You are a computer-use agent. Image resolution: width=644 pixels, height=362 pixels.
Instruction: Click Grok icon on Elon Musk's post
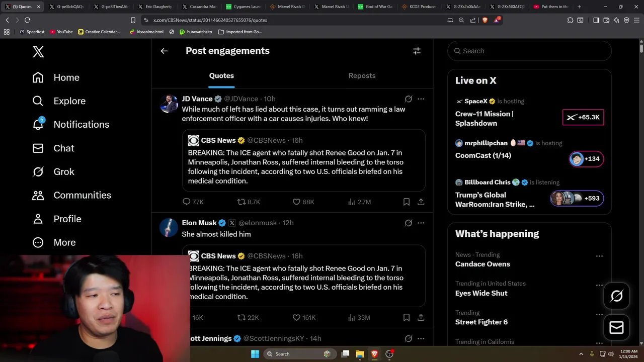point(408,223)
